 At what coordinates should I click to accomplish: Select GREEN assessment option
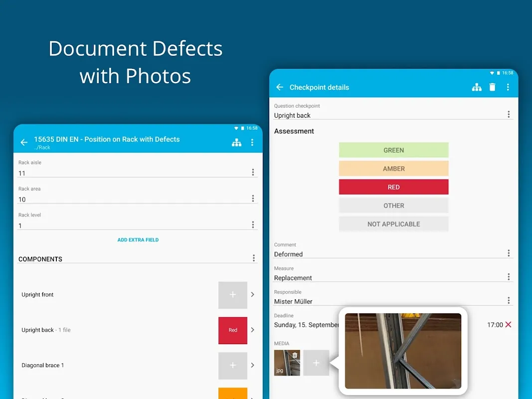tap(393, 150)
